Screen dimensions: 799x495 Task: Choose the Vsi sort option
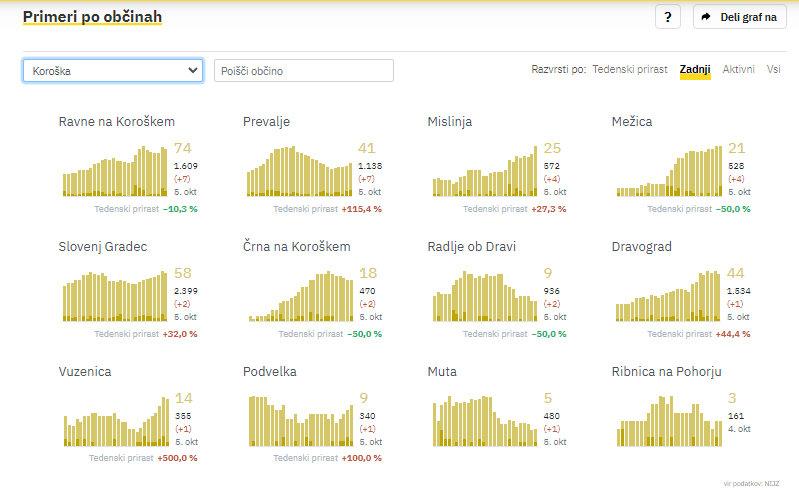(x=774, y=70)
